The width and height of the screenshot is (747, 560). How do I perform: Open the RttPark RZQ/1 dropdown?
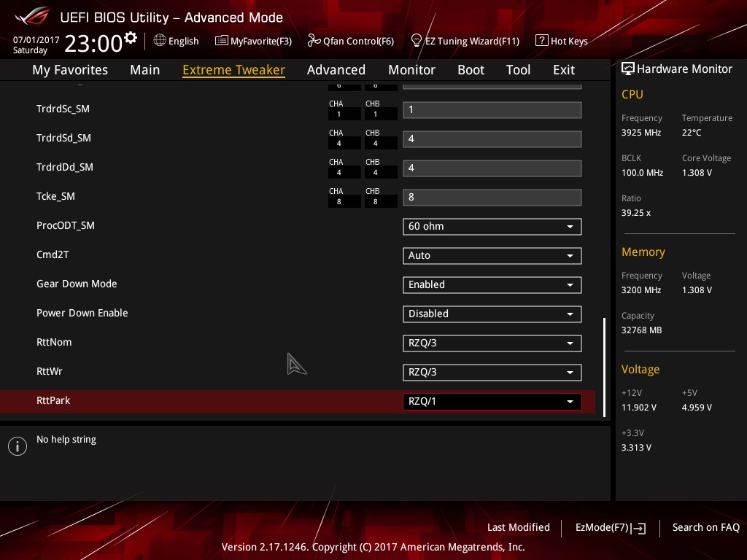(x=492, y=402)
